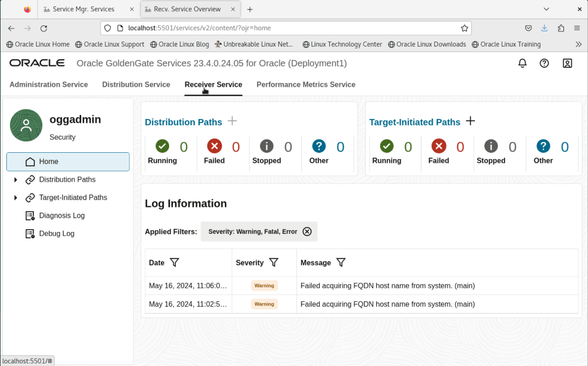
Task: Open Oracle Linux Downloads bookmark
Action: tap(427, 44)
